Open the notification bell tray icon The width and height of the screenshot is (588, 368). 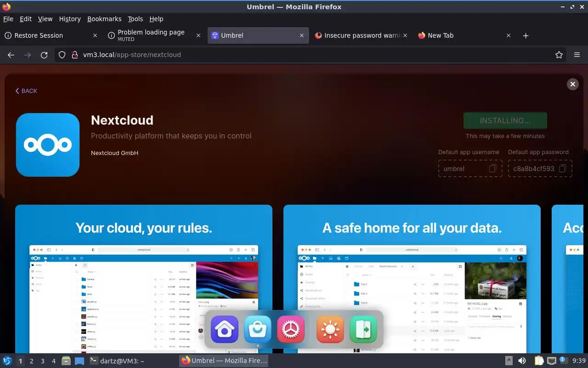click(563, 360)
